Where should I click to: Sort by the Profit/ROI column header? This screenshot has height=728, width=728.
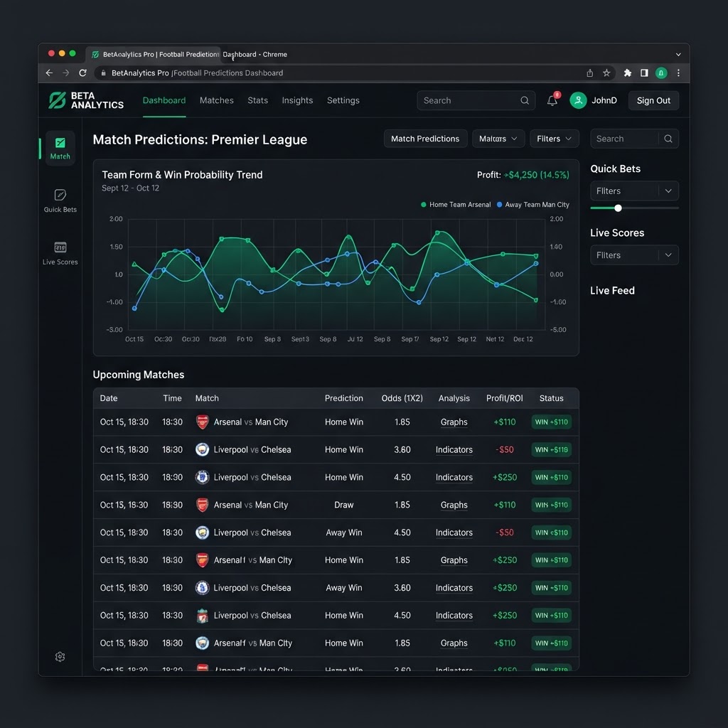tap(504, 398)
